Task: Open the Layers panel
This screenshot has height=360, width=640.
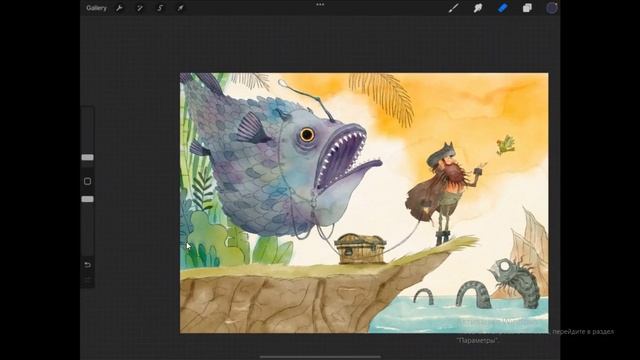Action: tap(527, 8)
